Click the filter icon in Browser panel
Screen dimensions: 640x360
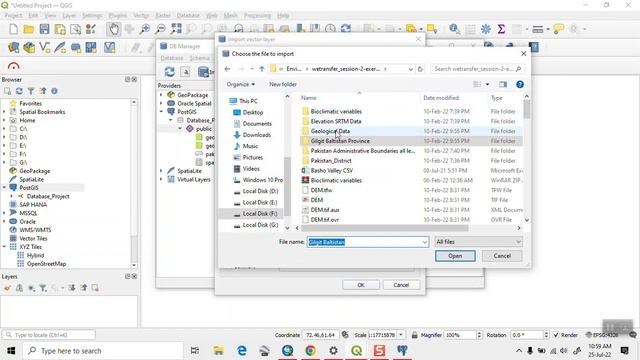pyautogui.click(x=31, y=91)
